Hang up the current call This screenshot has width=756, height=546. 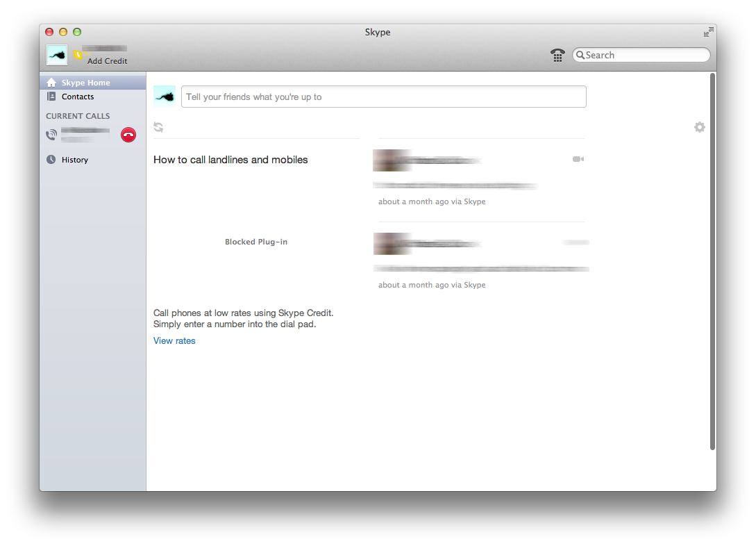pyautogui.click(x=128, y=135)
